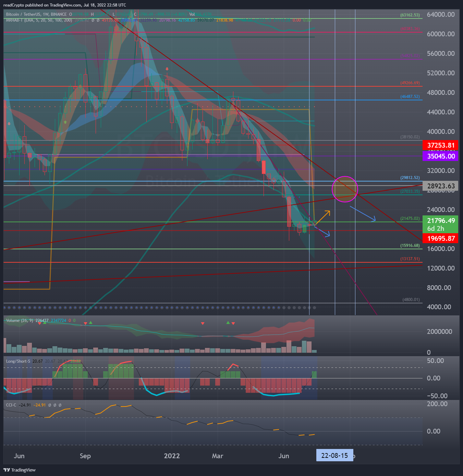This screenshot has width=463, height=476.
Task: Select the 22-08-15 date marker on time axis
Action: point(334,455)
